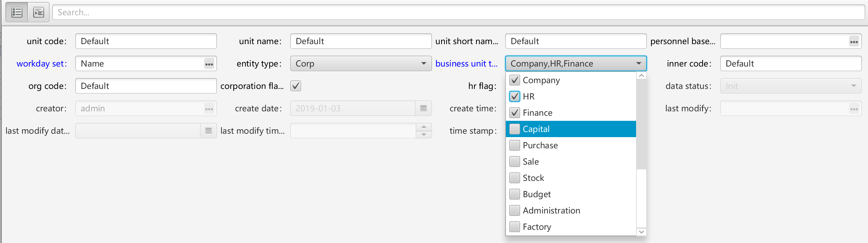Toggle the corporation flag checkbox
The image size is (868, 243).
click(296, 86)
